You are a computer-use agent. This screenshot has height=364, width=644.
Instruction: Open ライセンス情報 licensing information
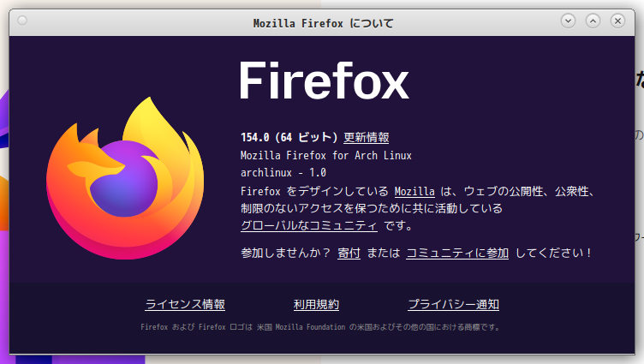(185, 304)
